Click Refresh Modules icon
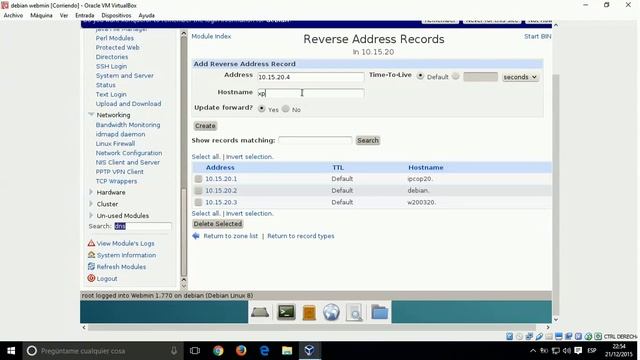Image resolution: width=640 pixels, height=360 pixels. (91, 267)
